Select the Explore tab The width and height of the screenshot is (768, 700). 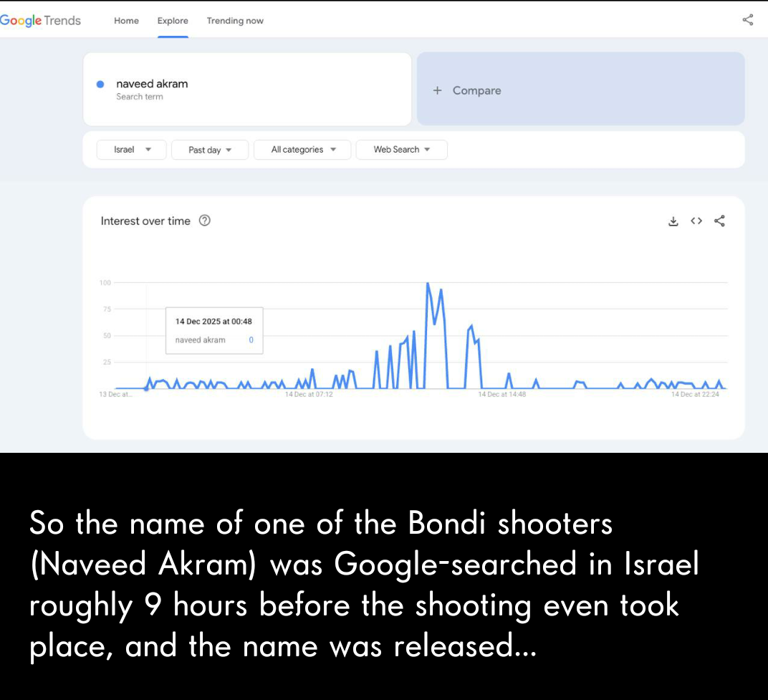pos(173,21)
